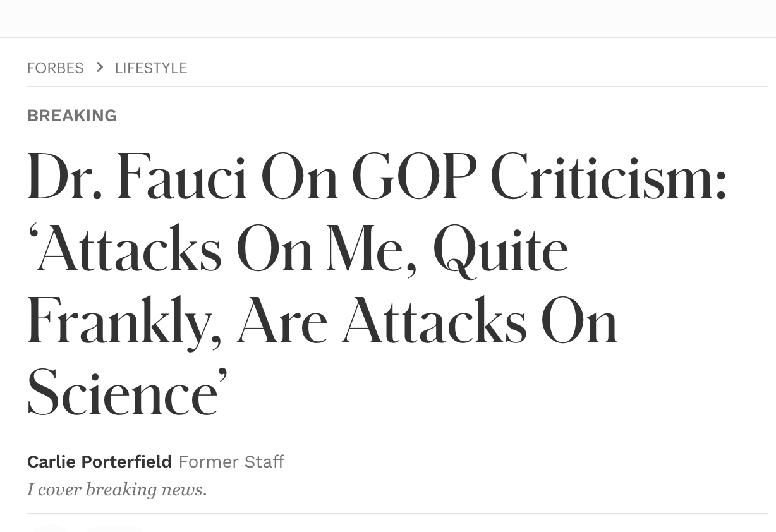Click the breadcrumb chevron between Forbes and Lifestyle
Screen dimensions: 776x532
click(x=99, y=67)
